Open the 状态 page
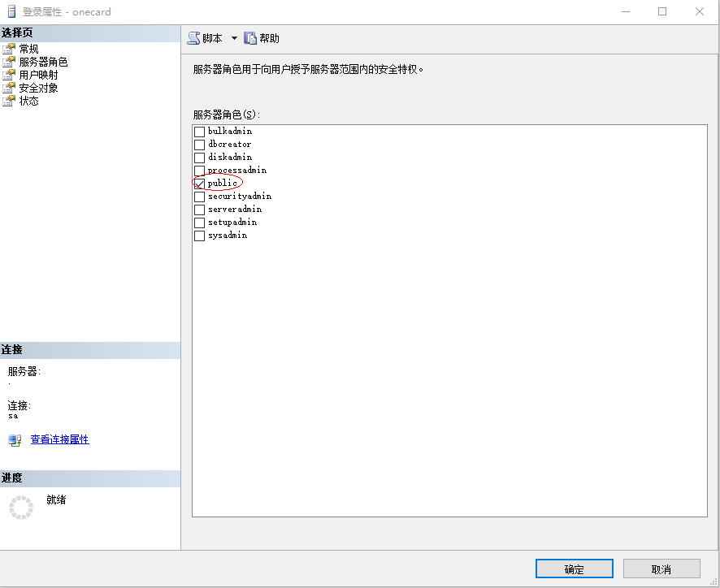Image resolution: width=720 pixels, height=588 pixels. pos(28,101)
